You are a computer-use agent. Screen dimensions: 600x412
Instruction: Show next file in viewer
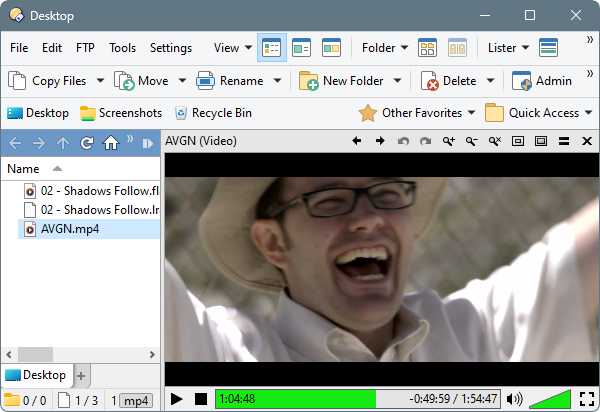(380, 141)
